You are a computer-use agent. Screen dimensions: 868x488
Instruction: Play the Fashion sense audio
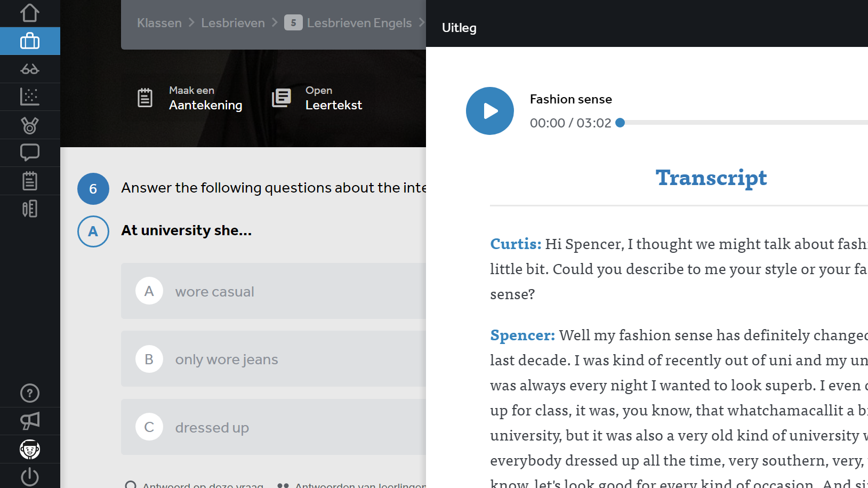pos(490,111)
